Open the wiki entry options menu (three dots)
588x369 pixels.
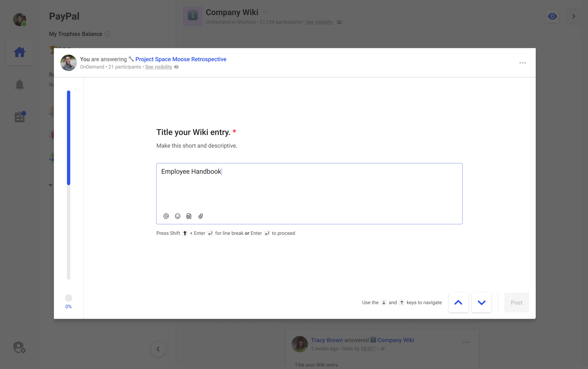click(523, 63)
